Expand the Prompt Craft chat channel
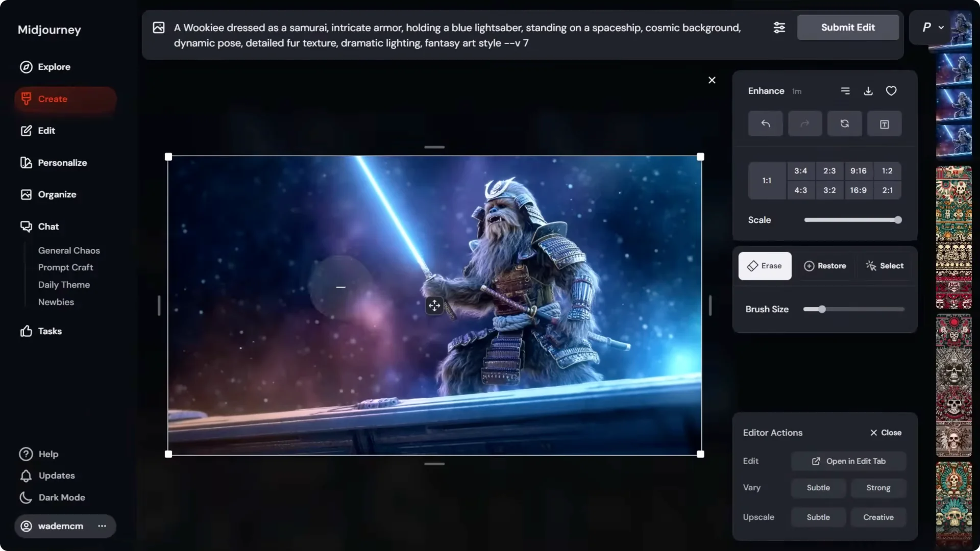This screenshot has height=551, width=980. [65, 267]
